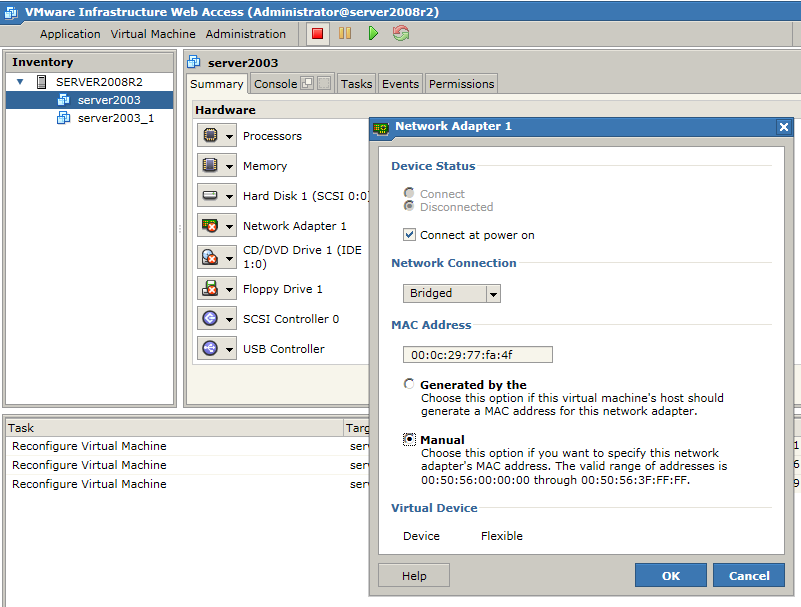Open Help for the adapter dialog
The image size is (801, 607).
[x=413, y=575]
